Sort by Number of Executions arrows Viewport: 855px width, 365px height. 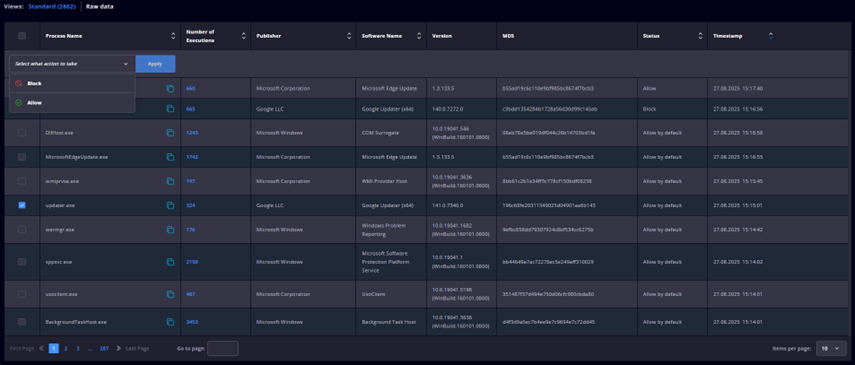(x=244, y=36)
